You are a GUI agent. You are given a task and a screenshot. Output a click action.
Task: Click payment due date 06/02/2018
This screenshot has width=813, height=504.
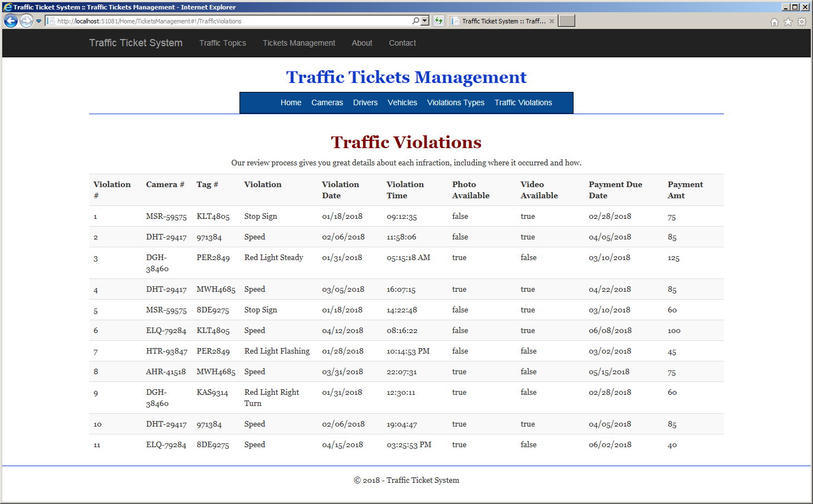point(610,445)
